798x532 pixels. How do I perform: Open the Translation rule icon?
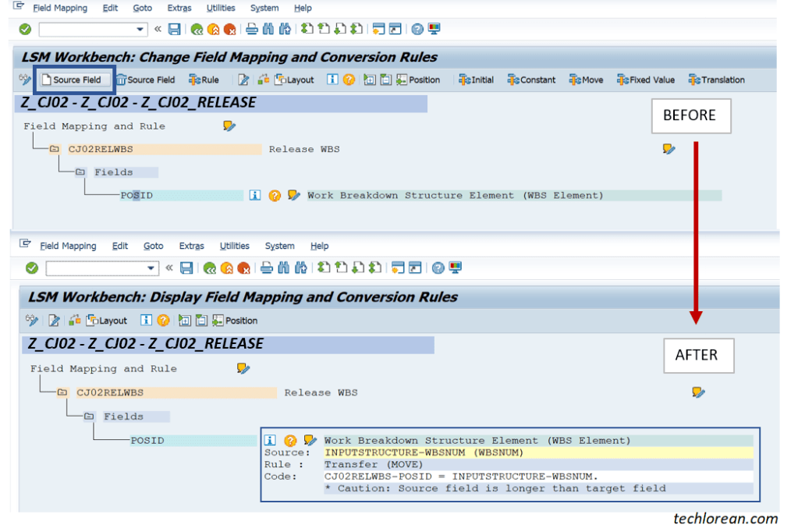[710, 79]
